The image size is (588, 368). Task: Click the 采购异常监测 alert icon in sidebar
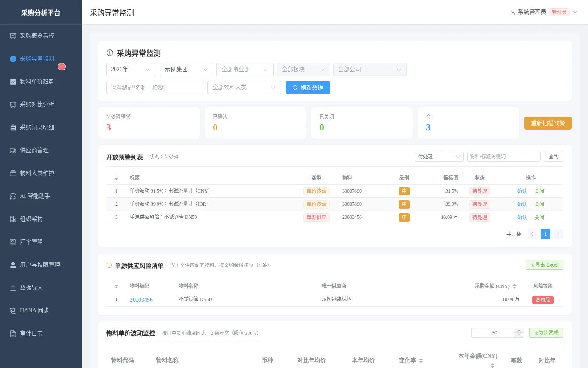[13, 59]
